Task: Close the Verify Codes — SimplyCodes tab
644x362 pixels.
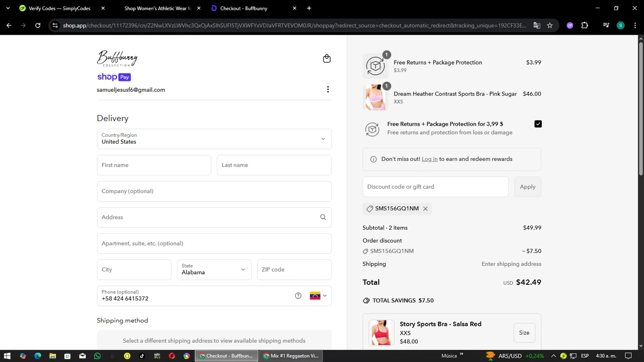Action: click(x=103, y=8)
